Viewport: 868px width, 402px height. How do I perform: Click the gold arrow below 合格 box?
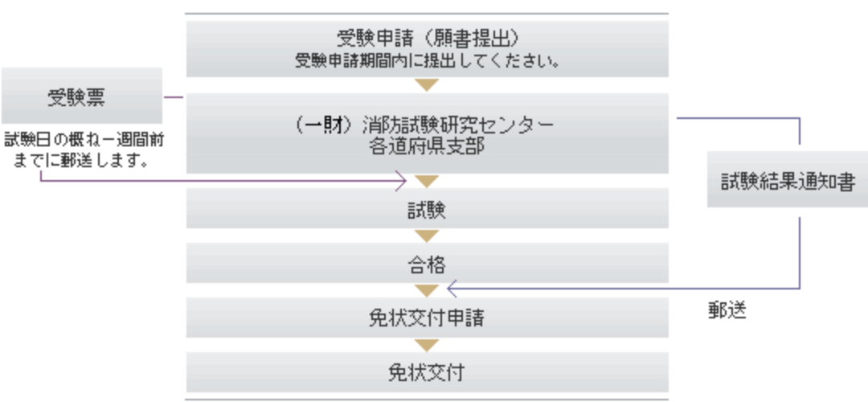tap(427, 291)
